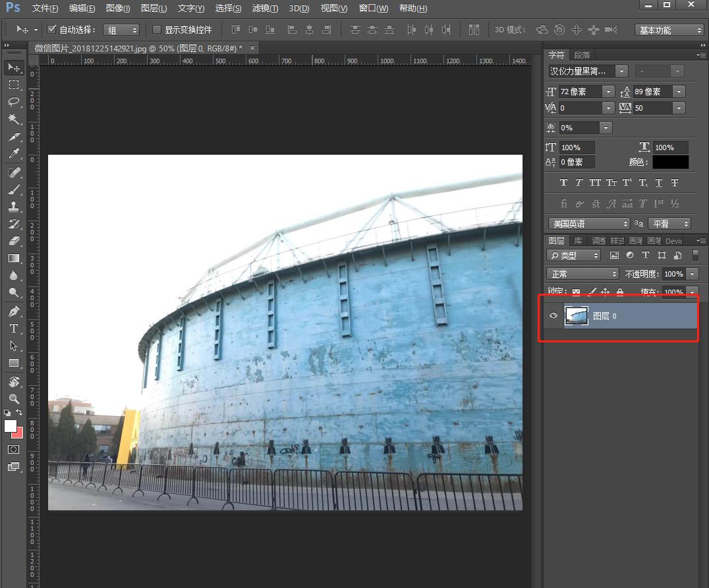Select the Eyedropper tool

pyautogui.click(x=13, y=154)
